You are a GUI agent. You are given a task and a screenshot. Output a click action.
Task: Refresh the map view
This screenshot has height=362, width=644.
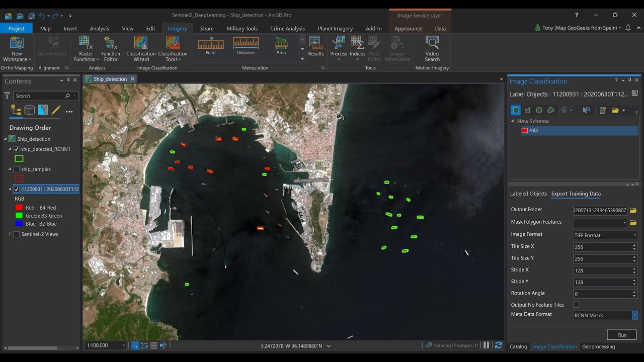point(498,345)
